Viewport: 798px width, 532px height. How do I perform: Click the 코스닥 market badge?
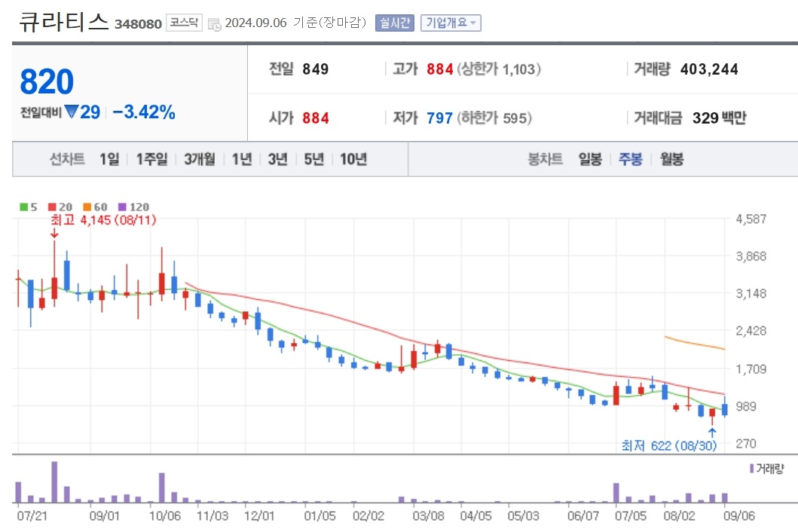[x=184, y=23]
